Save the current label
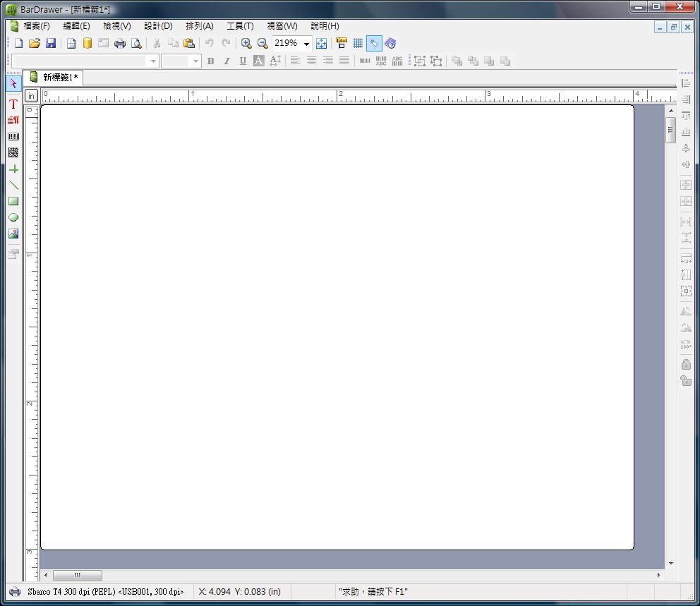 pyautogui.click(x=51, y=43)
